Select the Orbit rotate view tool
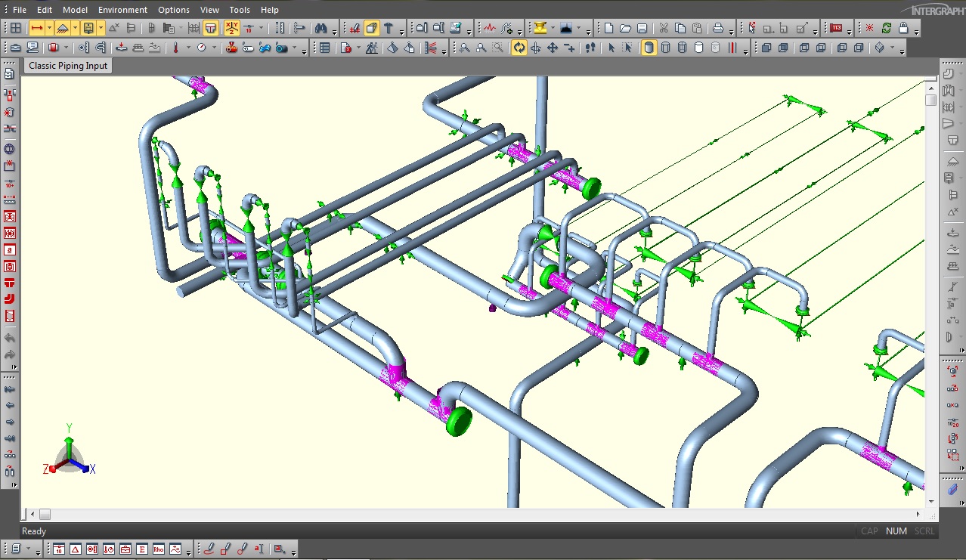The height and width of the screenshot is (560, 966). (519, 48)
